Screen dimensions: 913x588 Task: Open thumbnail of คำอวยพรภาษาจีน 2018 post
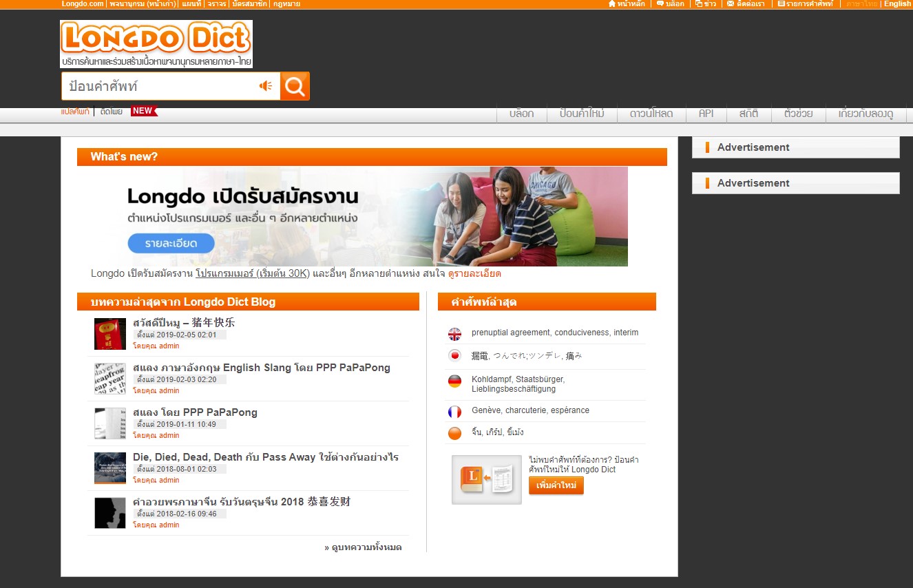tap(110, 513)
